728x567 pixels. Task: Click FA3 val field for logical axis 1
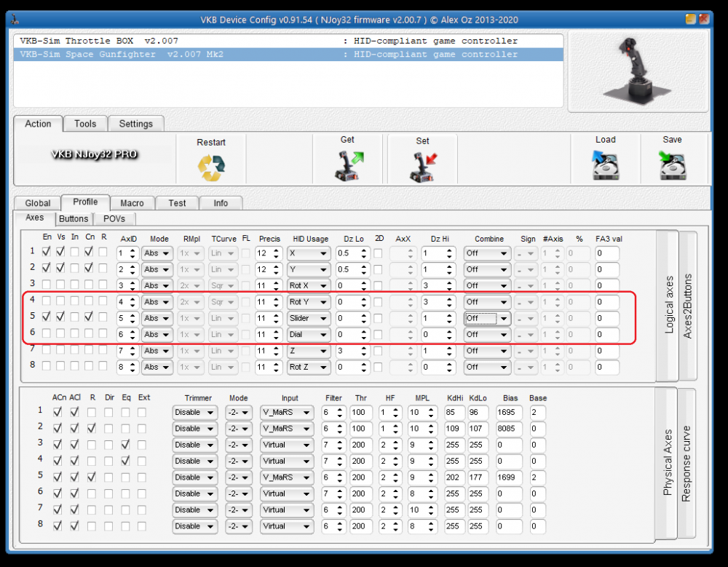[607, 253]
